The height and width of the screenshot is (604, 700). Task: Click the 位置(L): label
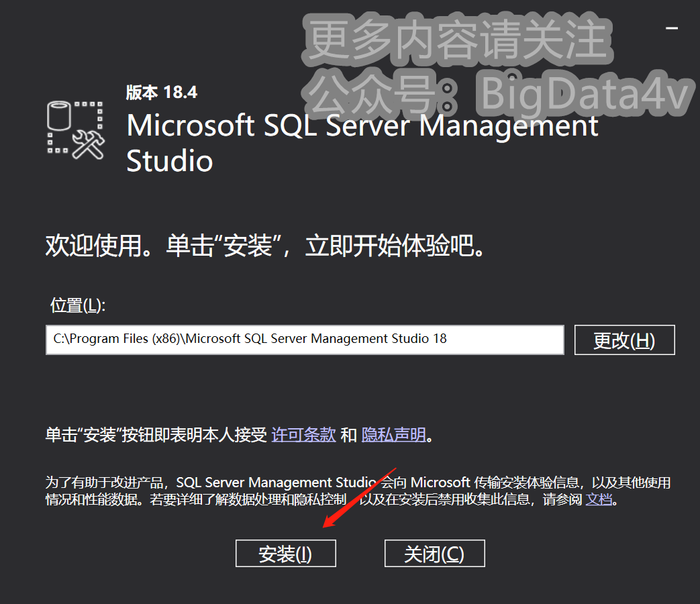click(78, 306)
